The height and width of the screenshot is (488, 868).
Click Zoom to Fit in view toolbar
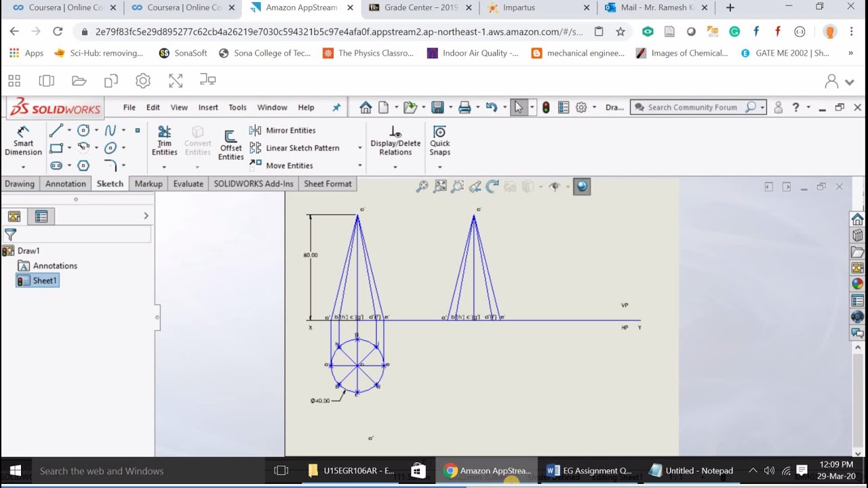(x=440, y=186)
